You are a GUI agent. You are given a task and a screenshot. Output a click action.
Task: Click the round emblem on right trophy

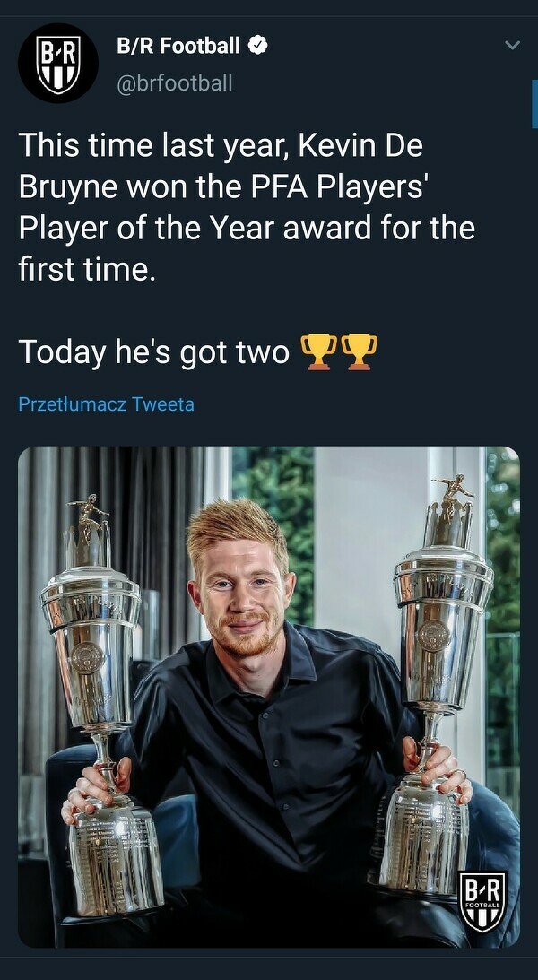pos(432,636)
